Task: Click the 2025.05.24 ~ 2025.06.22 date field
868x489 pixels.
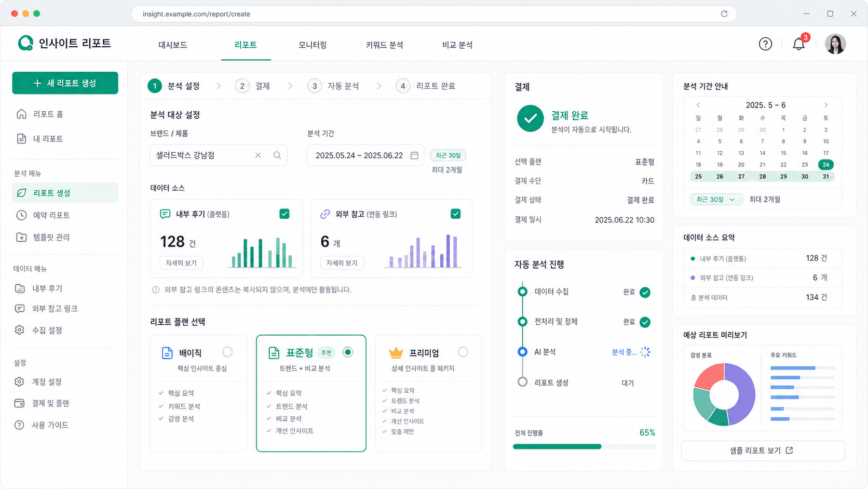Action: tap(365, 155)
